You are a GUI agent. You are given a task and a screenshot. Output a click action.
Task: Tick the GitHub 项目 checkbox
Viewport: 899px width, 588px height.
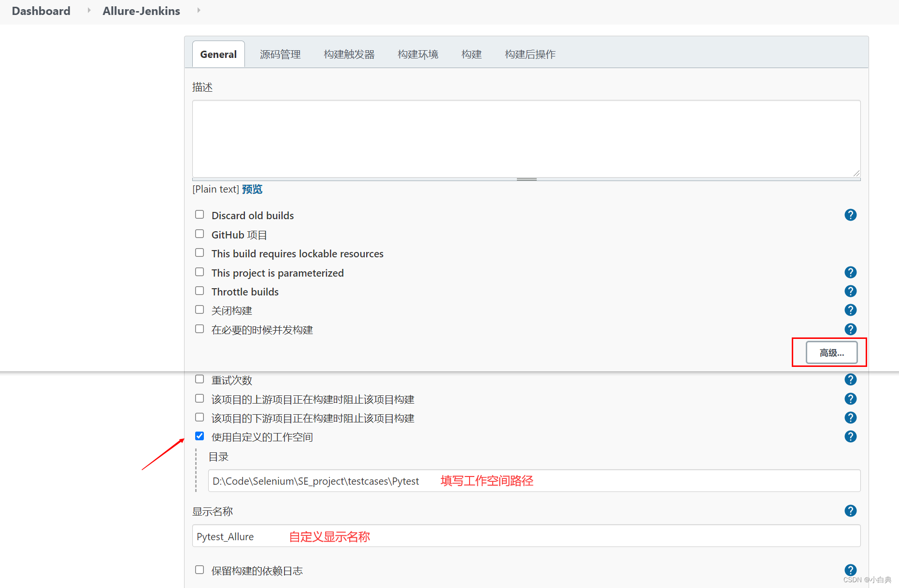coord(200,234)
